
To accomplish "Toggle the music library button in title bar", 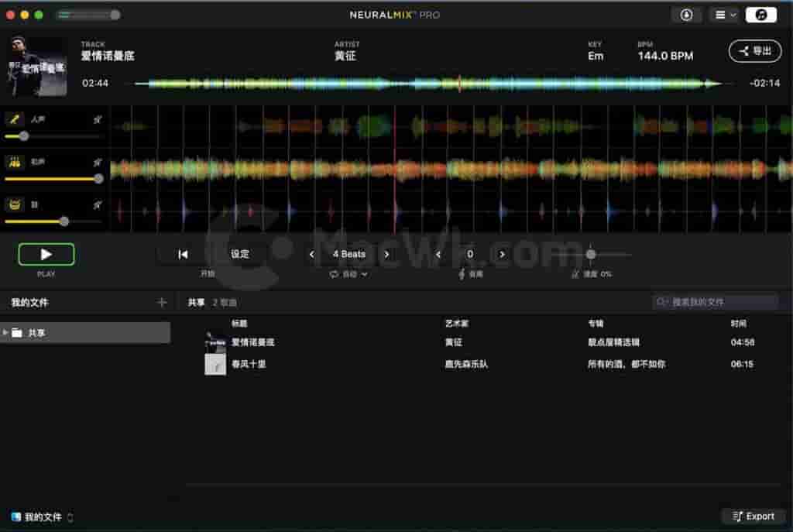I will click(x=761, y=15).
